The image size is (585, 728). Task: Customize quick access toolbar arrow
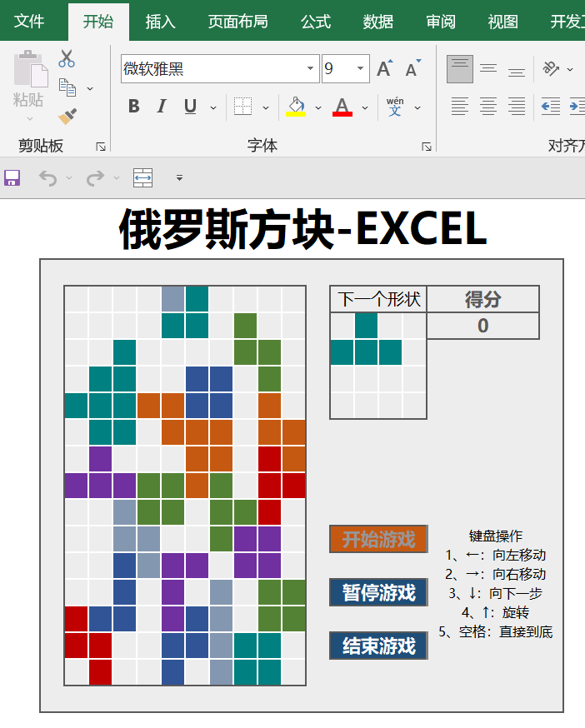(x=179, y=177)
